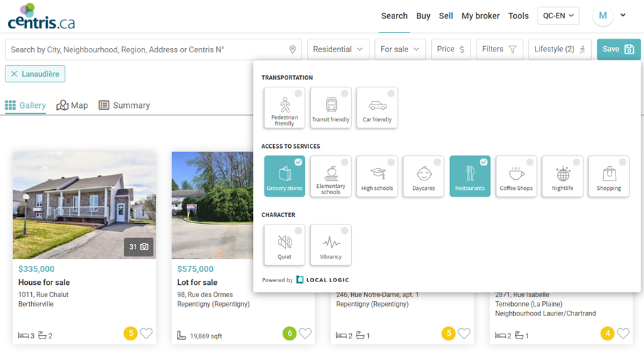
Task: Open the Buy menu
Action: [x=423, y=16]
